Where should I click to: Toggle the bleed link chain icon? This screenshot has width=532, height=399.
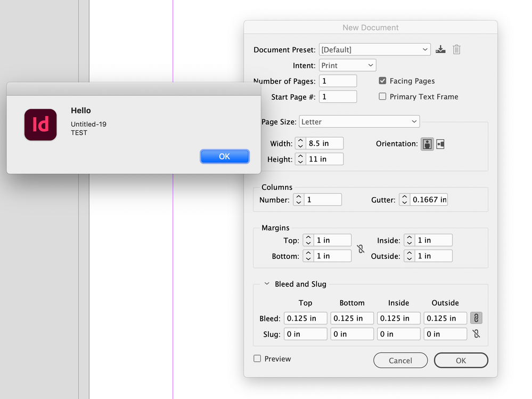click(476, 318)
